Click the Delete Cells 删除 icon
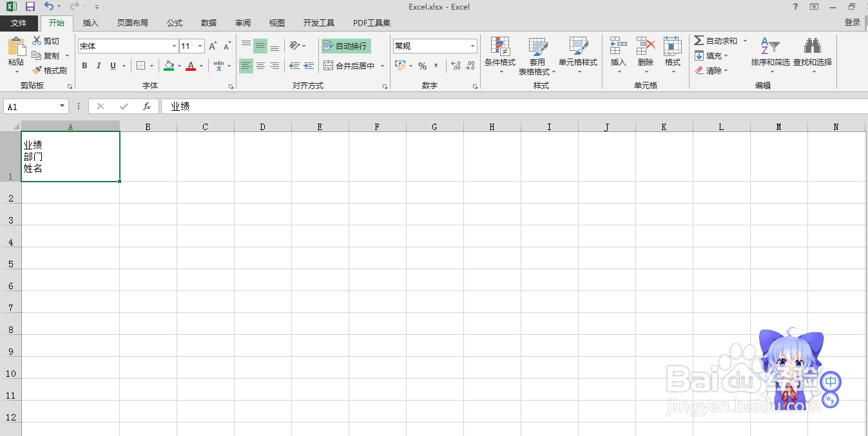The height and width of the screenshot is (436, 868). pyautogui.click(x=645, y=52)
